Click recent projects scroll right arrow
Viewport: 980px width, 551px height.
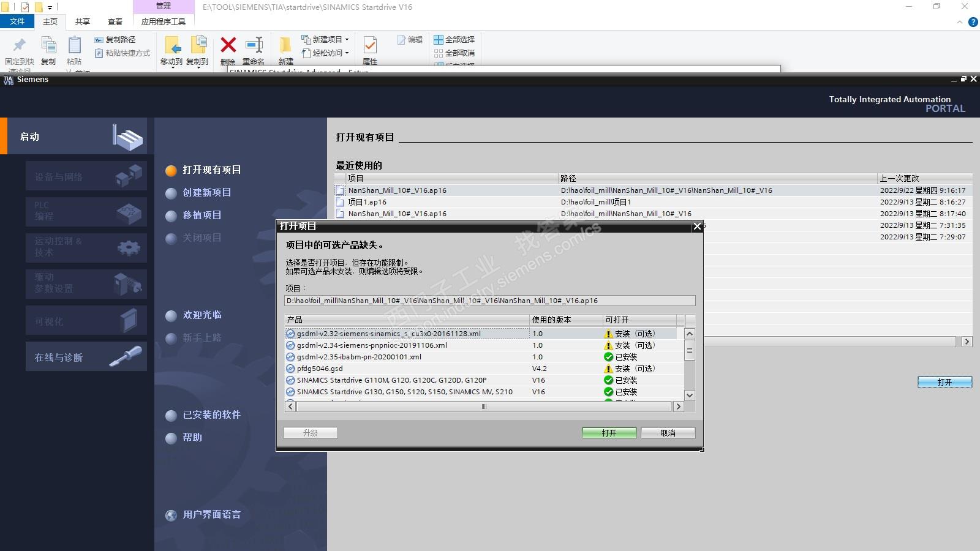click(967, 342)
